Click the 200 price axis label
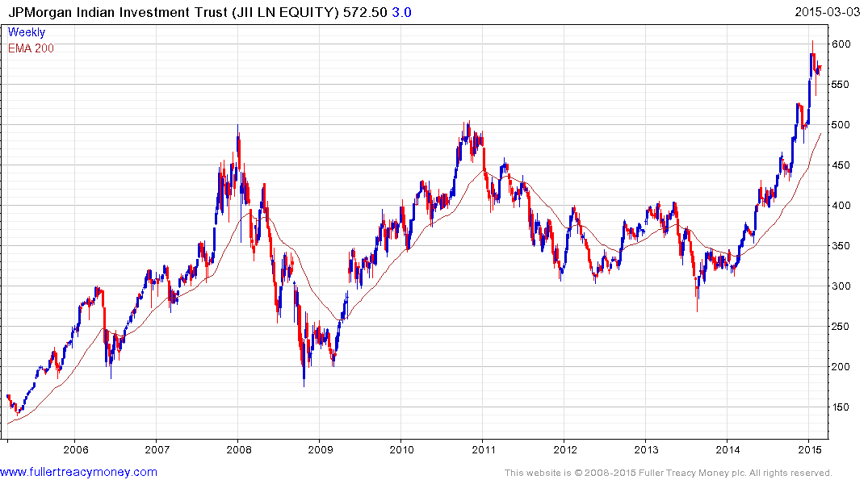868x484 pixels. tap(841, 367)
